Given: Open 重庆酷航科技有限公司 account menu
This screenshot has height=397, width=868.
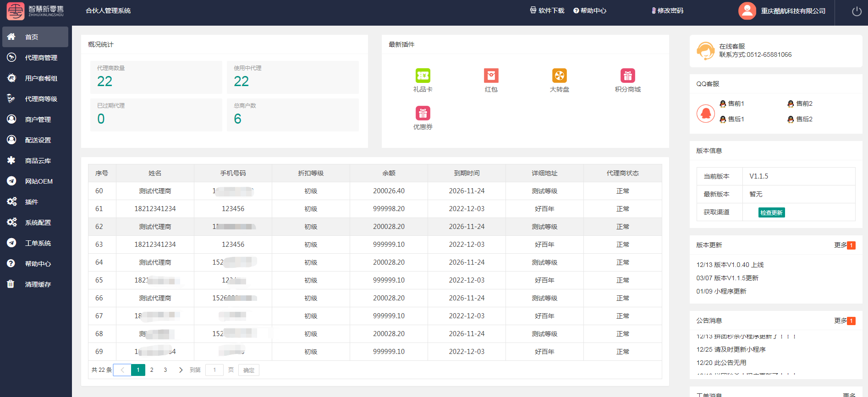Looking at the screenshot, I should point(793,11).
